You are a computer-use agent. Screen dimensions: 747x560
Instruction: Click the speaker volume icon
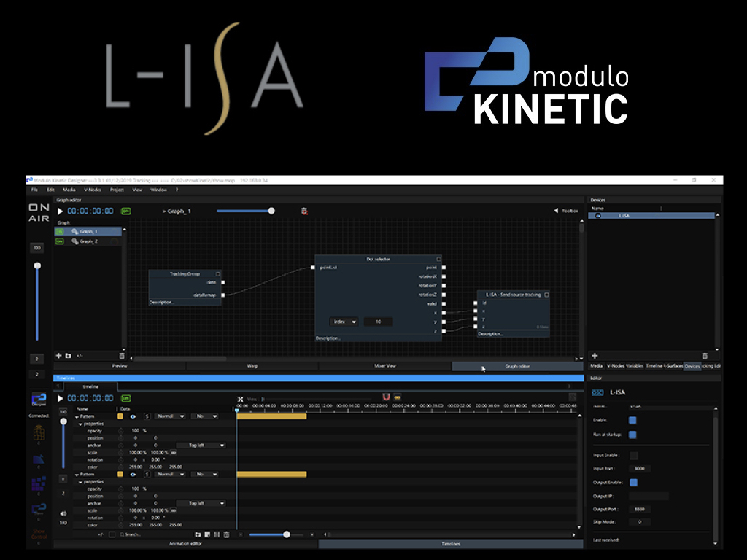coord(63,513)
